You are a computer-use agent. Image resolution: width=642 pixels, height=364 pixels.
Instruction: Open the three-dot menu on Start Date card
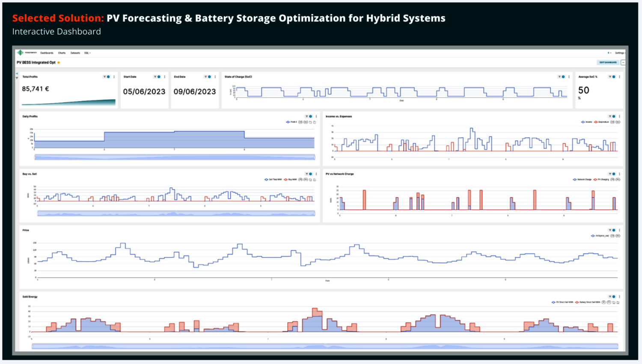click(x=165, y=77)
